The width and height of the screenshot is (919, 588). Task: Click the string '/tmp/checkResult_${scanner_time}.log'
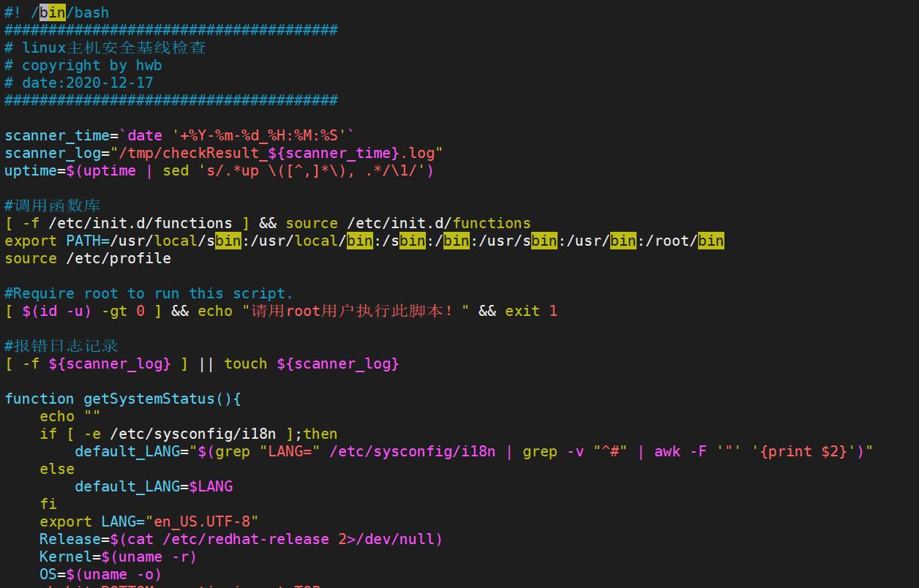pyautogui.click(x=277, y=153)
